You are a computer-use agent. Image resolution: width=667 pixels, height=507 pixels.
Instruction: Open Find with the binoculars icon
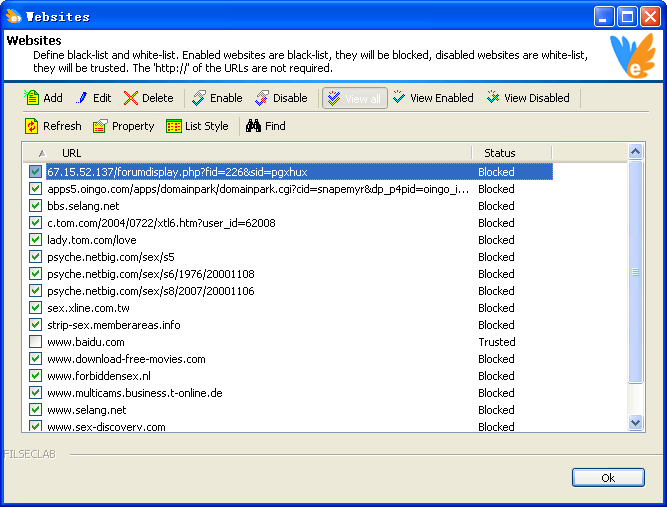tap(254, 126)
